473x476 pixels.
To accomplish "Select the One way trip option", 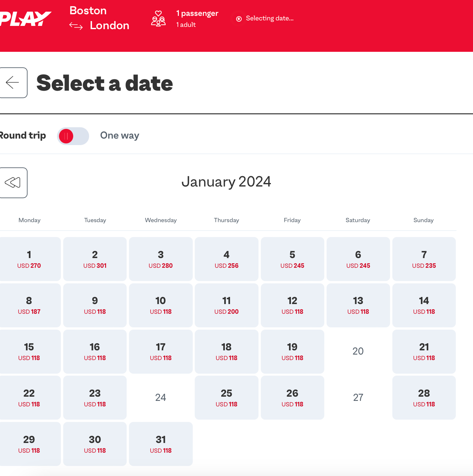I will click(120, 135).
